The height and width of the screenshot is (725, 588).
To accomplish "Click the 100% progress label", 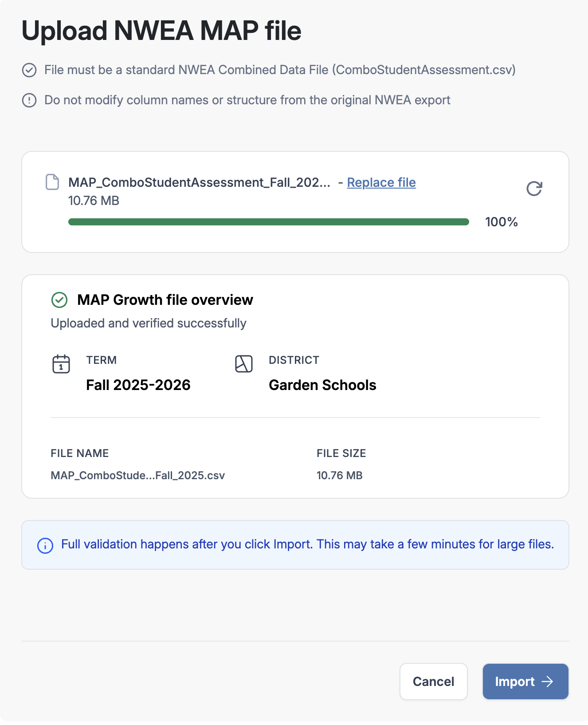I will (502, 222).
